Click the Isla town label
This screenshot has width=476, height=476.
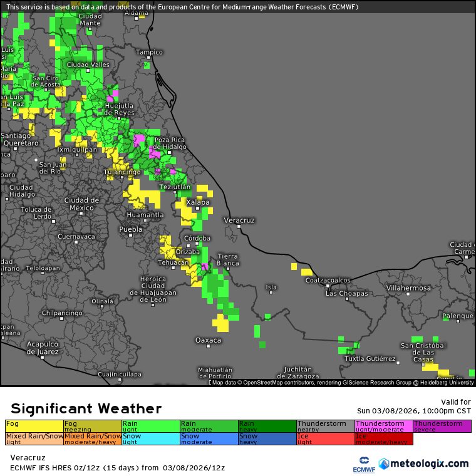click(271, 287)
